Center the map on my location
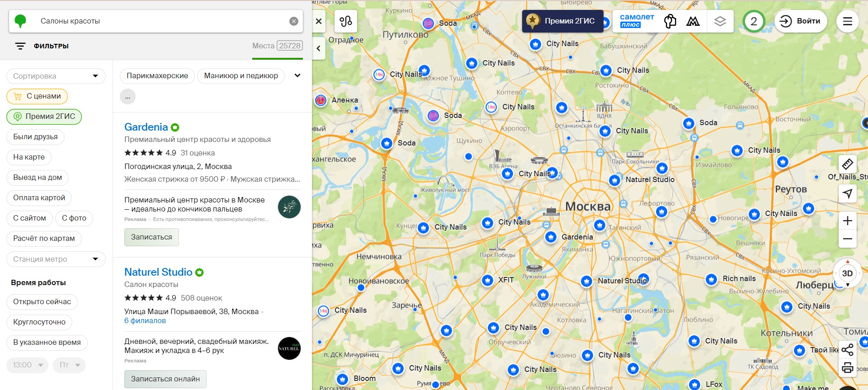The width and height of the screenshot is (868, 390). (848, 194)
